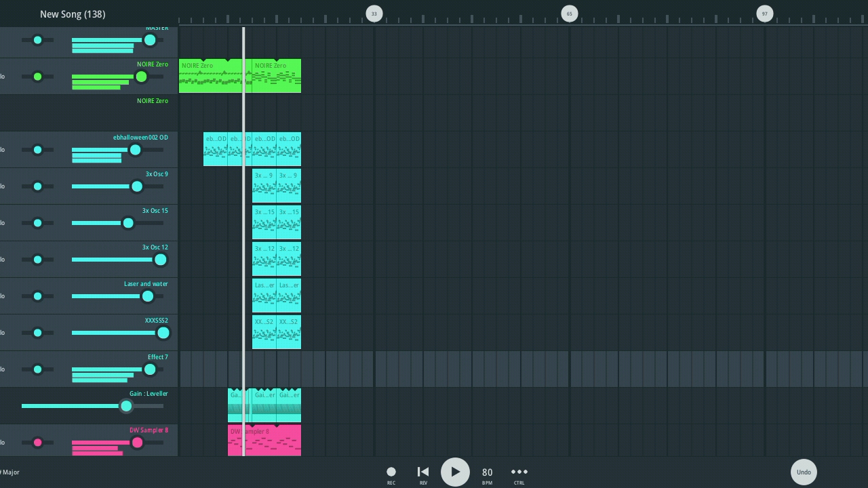Open the New Song (138) title
This screenshot has width=868, height=488.
pos(73,14)
